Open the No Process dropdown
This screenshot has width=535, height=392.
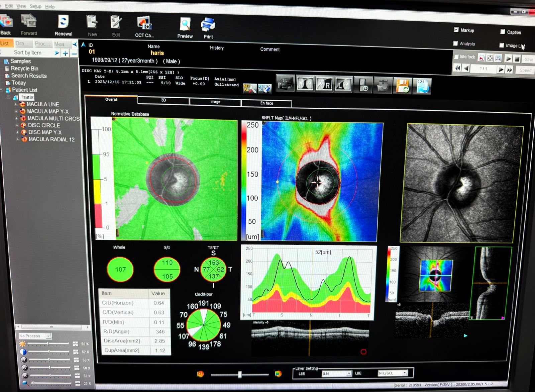(48, 336)
